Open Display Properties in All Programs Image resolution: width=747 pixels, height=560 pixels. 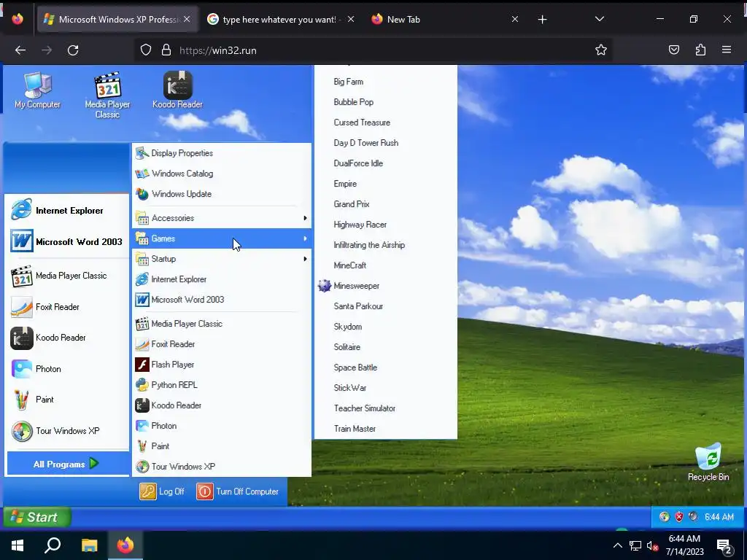point(222,153)
